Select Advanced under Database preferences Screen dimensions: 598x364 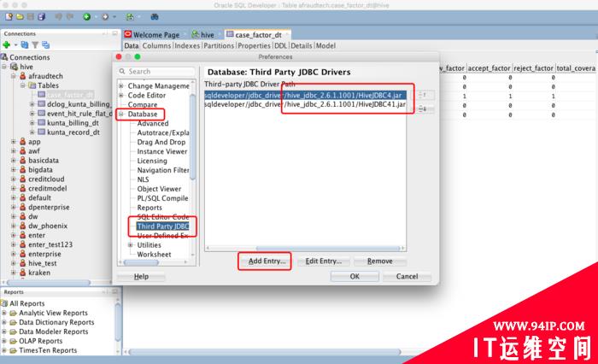tap(153, 124)
